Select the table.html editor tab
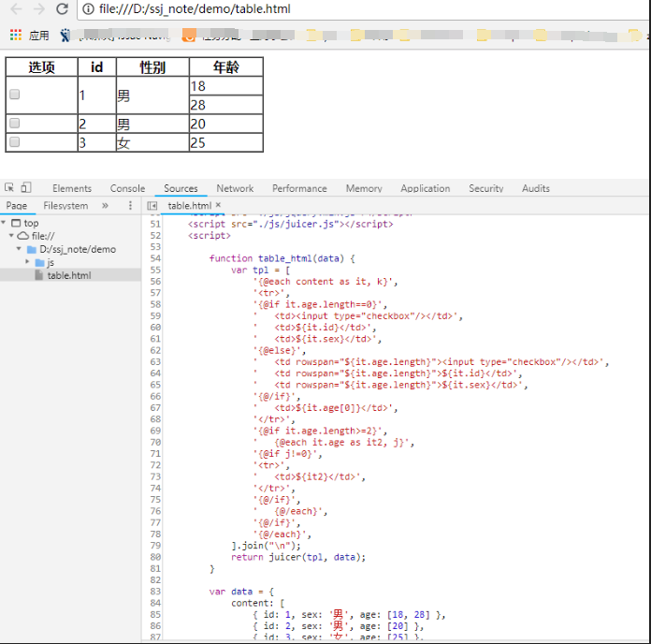 coord(189,206)
